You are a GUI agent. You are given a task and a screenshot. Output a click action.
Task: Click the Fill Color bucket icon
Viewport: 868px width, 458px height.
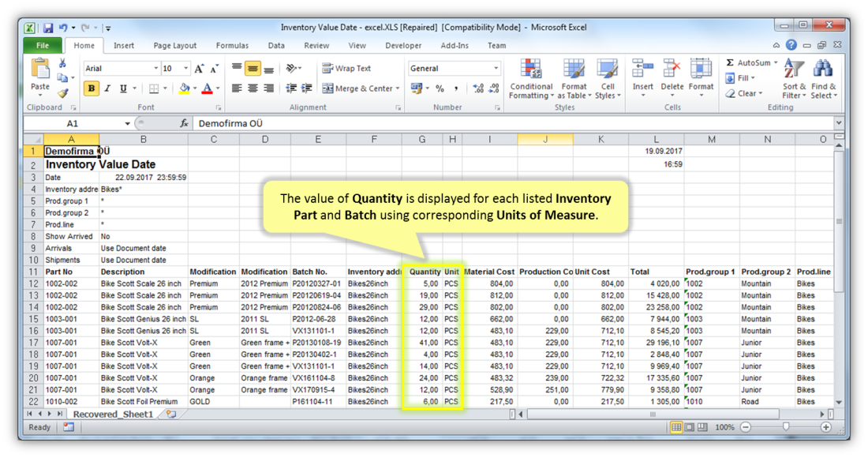click(185, 88)
